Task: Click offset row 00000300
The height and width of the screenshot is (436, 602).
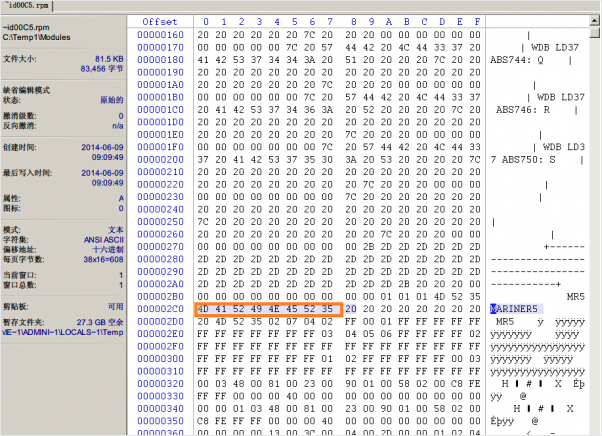Action: [x=160, y=359]
